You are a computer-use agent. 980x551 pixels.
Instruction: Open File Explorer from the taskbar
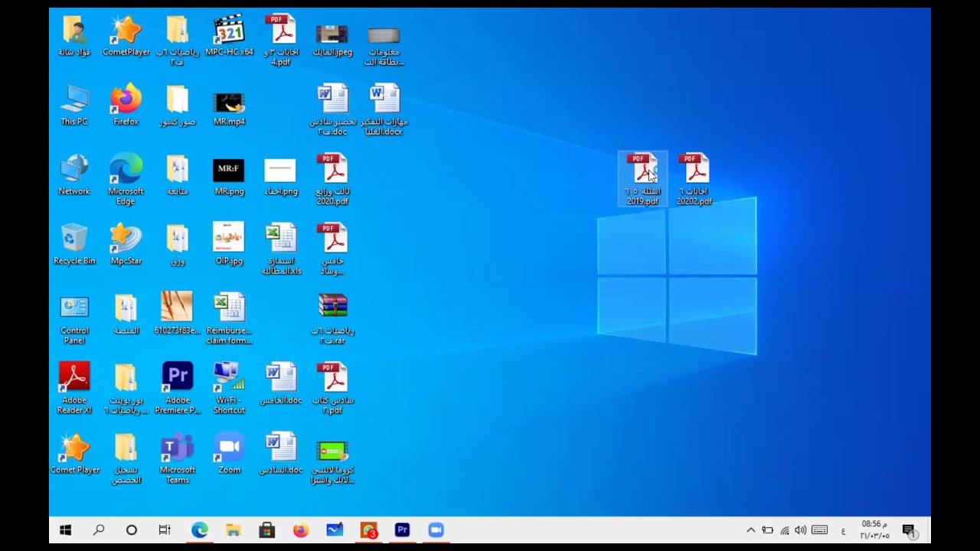pyautogui.click(x=234, y=530)
